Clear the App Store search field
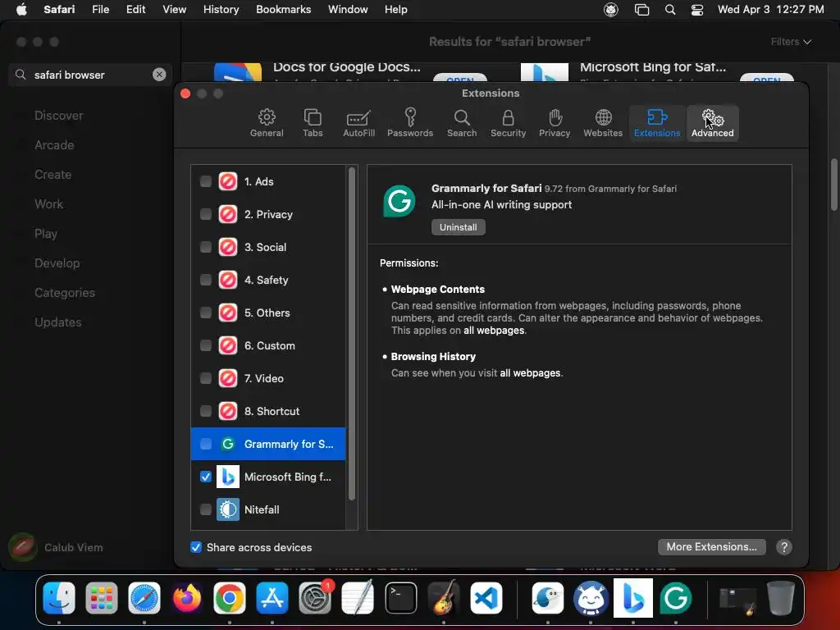The width and height of the screenshot is (840, 630). click(159, 75)
